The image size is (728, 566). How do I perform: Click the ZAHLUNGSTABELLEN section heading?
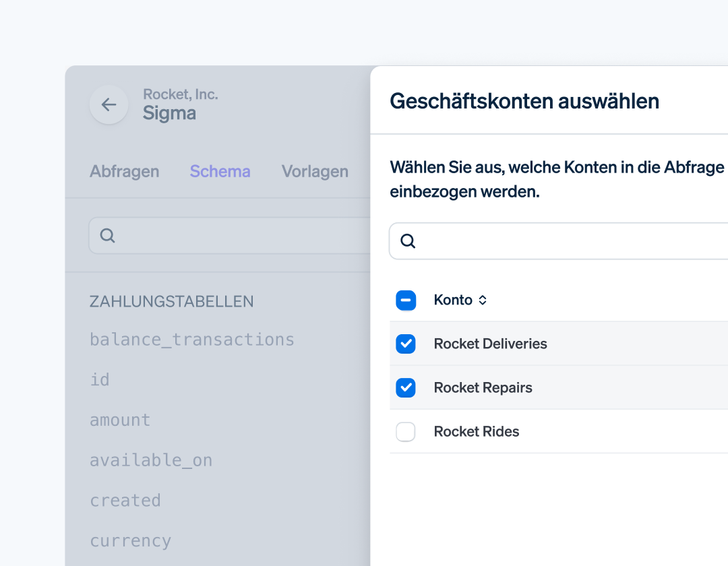click(x=171, y=302)
